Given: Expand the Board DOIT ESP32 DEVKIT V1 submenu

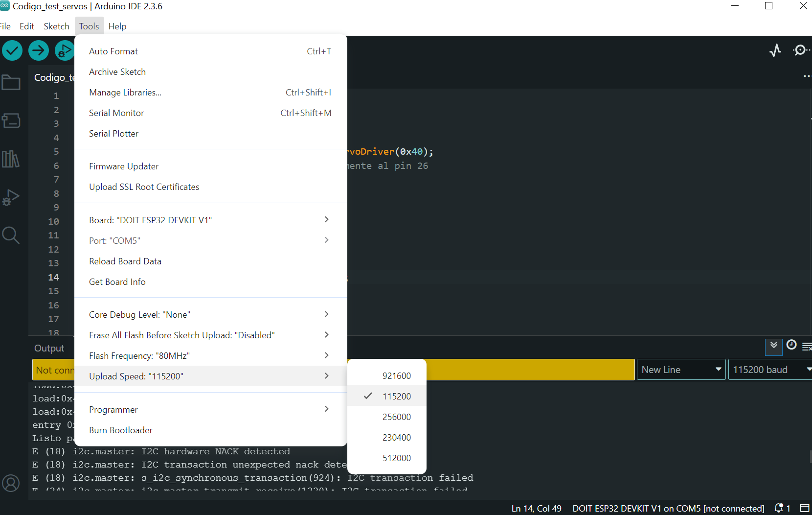Looking at the screenshot, I should pyautogui.click(x=211, y=220).
